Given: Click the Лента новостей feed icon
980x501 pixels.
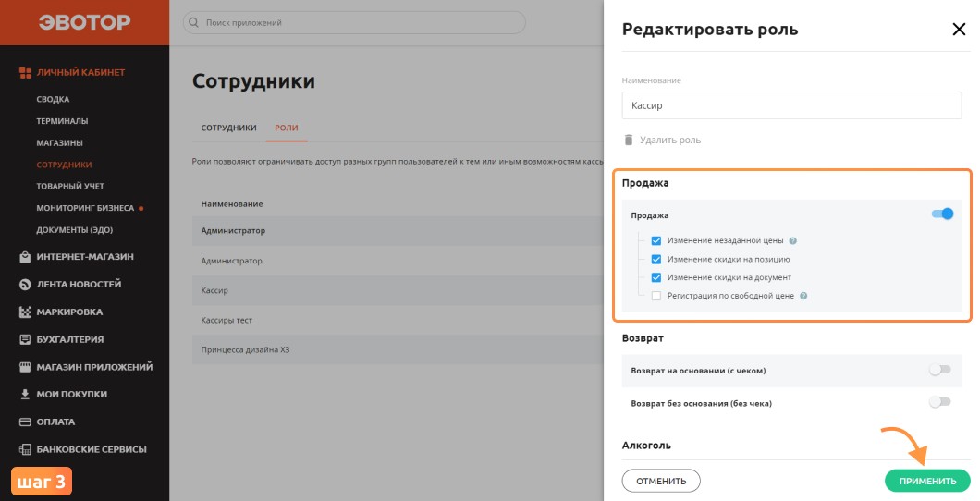Looking at the screenshot, I should [x=25, y=284].
